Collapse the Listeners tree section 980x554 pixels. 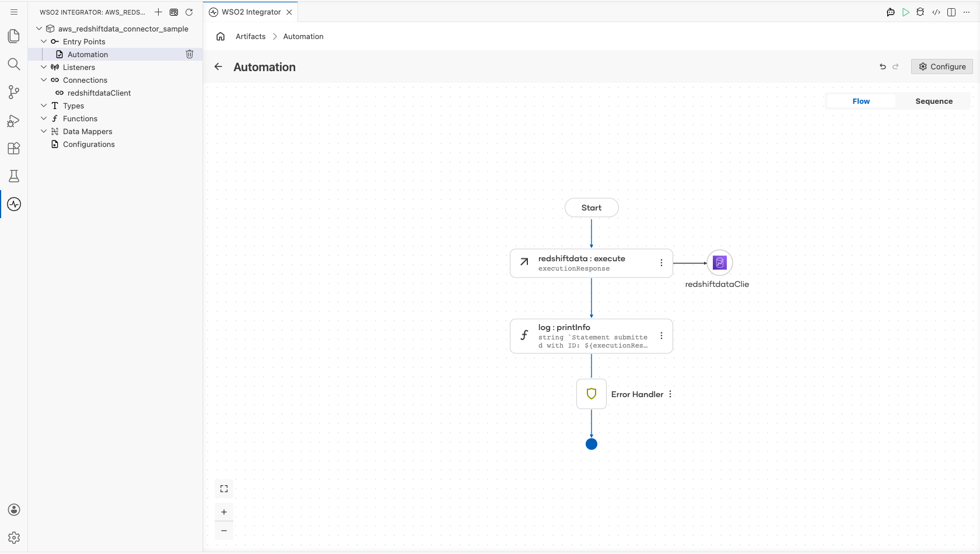[44, 67]
